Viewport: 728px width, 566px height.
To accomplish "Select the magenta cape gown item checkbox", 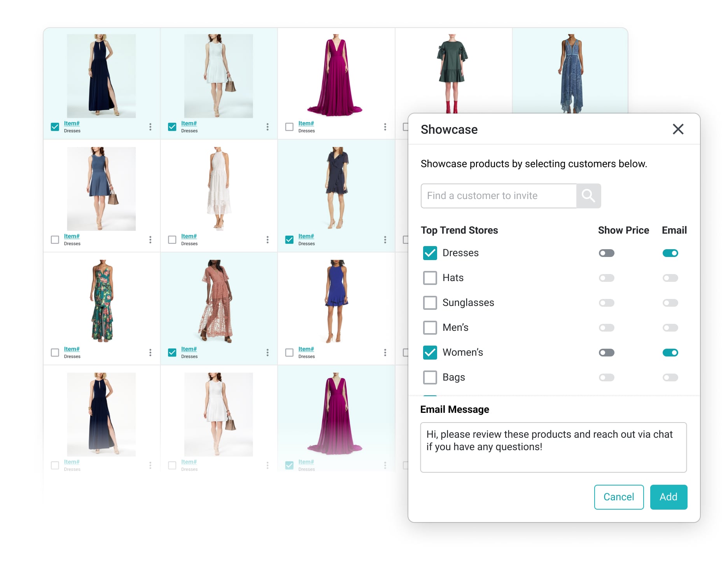I will 289,127.
